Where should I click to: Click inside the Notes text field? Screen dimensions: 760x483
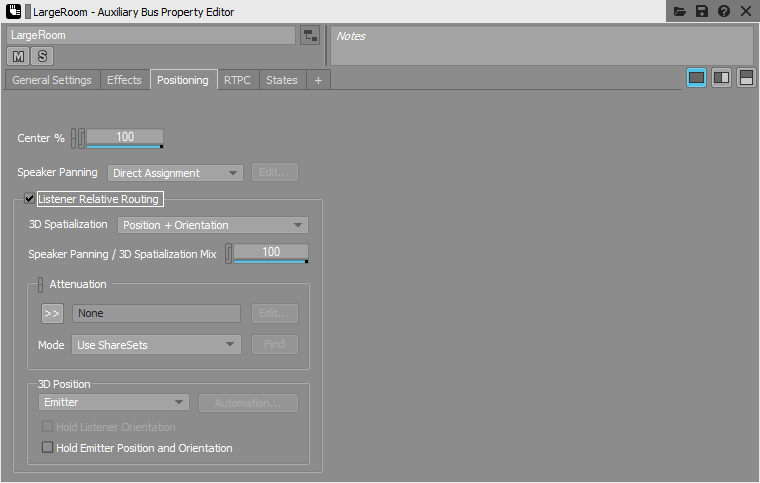point(541,46)
